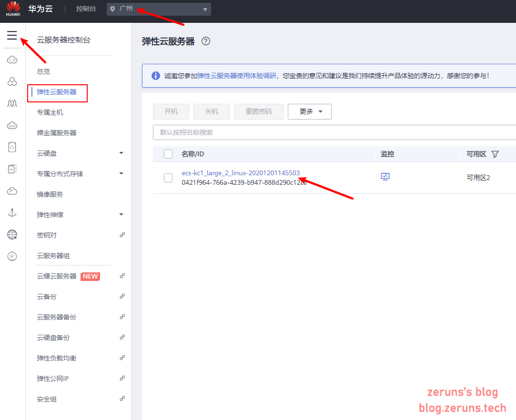Click the link icon beside 云服务器备份
Image resolution: width=516 pixels, height=420 pixels.
[122, 317]
